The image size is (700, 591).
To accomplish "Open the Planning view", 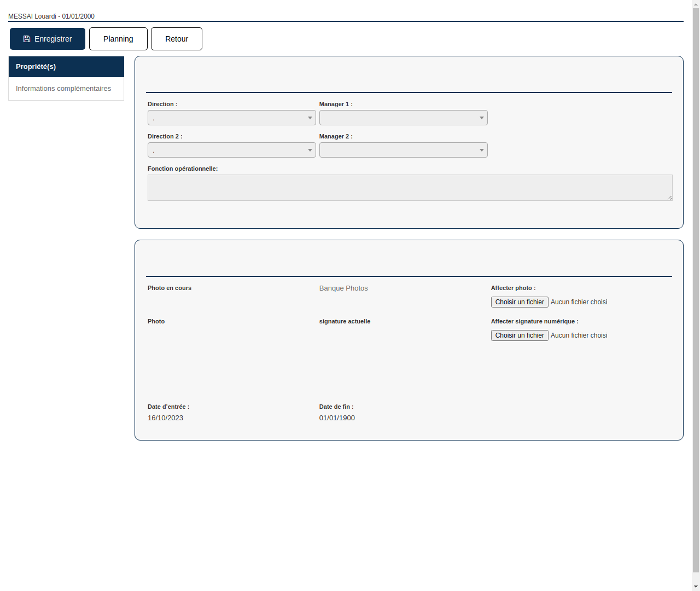I will pyautogui.click(x=118, y=38).
